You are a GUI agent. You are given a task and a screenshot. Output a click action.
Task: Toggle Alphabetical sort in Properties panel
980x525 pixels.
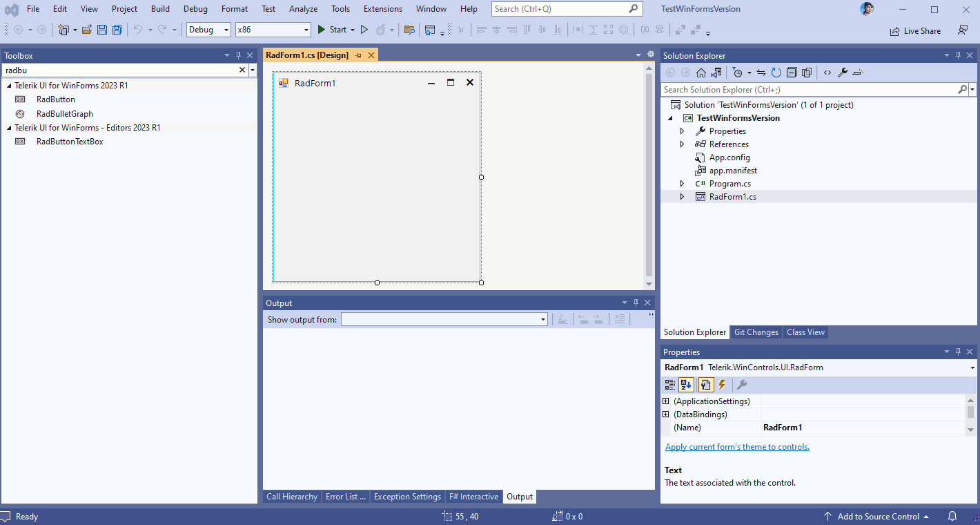coord(686,385)
